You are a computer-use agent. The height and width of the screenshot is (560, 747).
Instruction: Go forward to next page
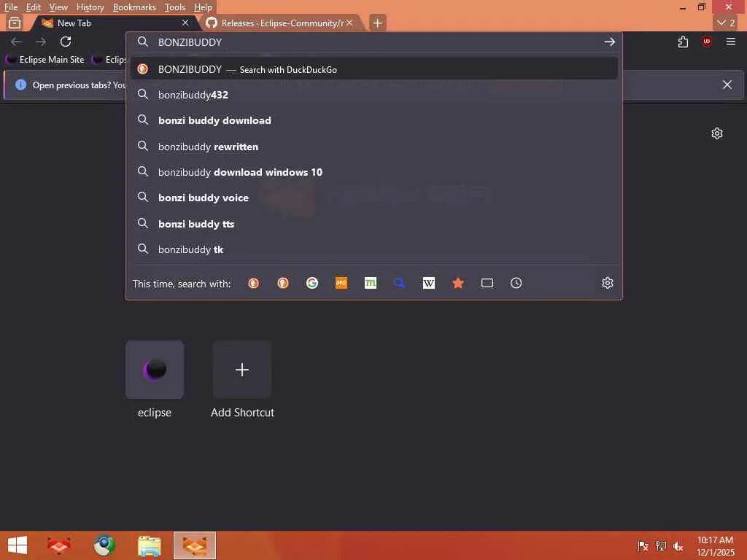pos(41,42)
